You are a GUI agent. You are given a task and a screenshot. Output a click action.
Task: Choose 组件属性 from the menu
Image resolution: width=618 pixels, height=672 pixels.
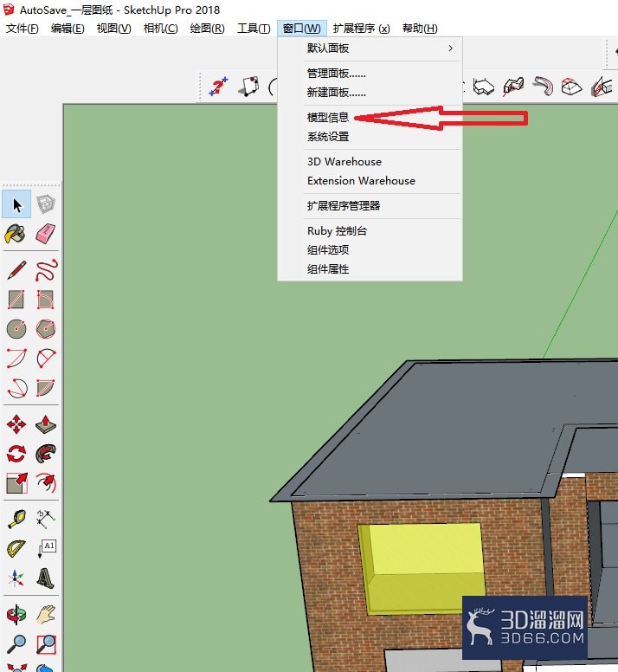click(x=370, y=269)
